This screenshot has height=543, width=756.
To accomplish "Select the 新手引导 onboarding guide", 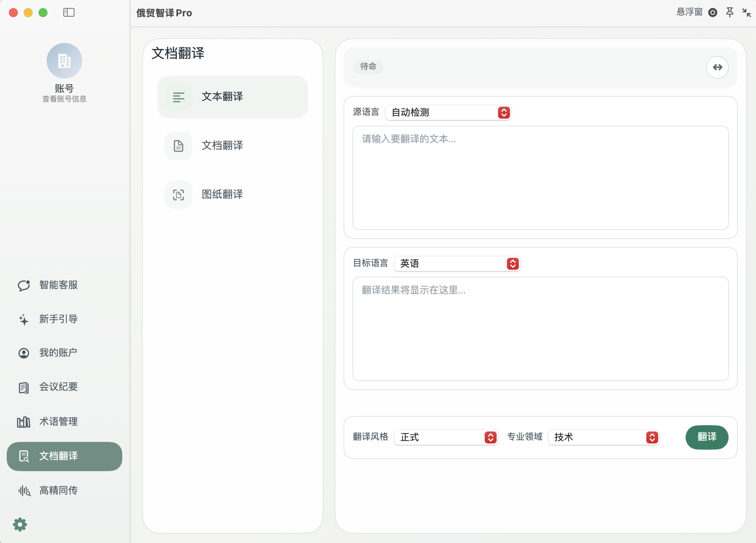I will click(58, 319).
